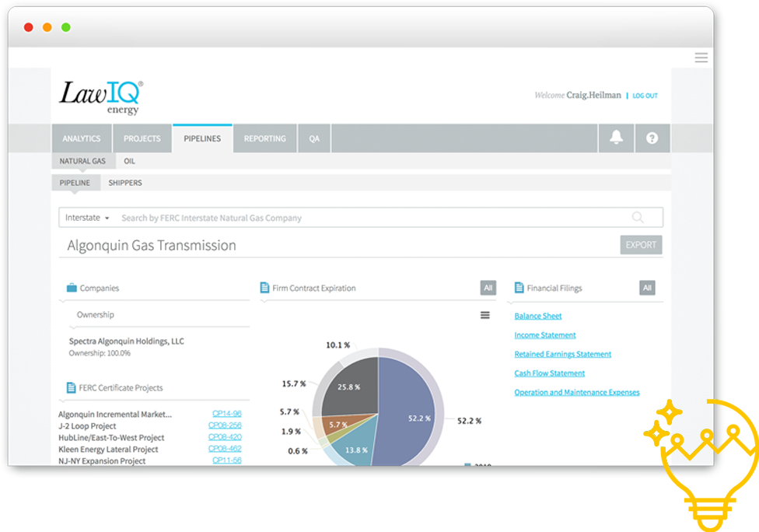Click the search magnifier icon
The image size is (759, 532).
[638, 217]
